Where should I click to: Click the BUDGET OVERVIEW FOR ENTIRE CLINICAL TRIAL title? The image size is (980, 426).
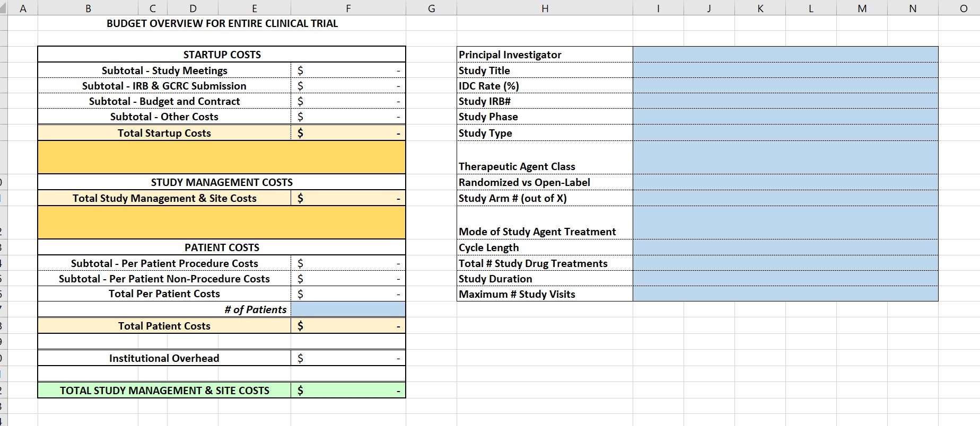[222, 23]
